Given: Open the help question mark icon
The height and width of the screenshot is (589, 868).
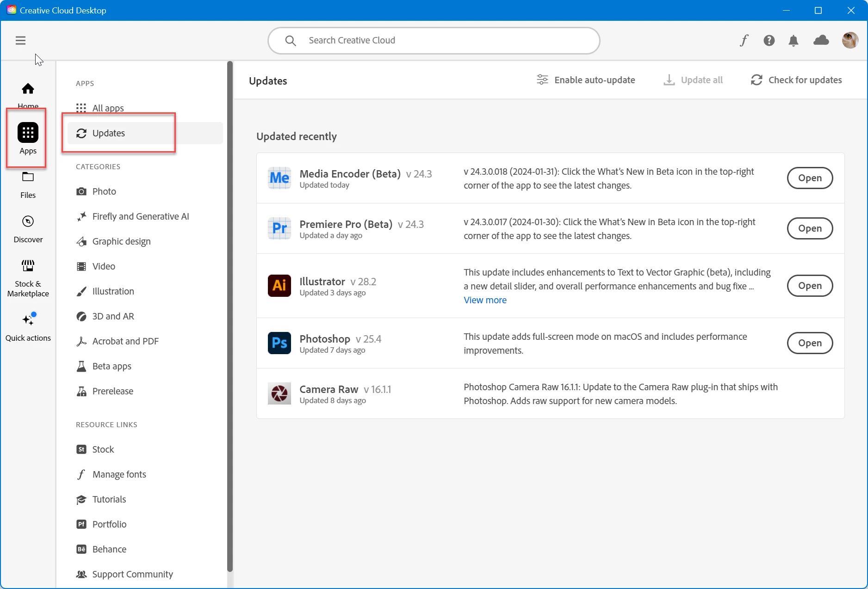Looking at the screenshot, I should click(x=769, y=41).
